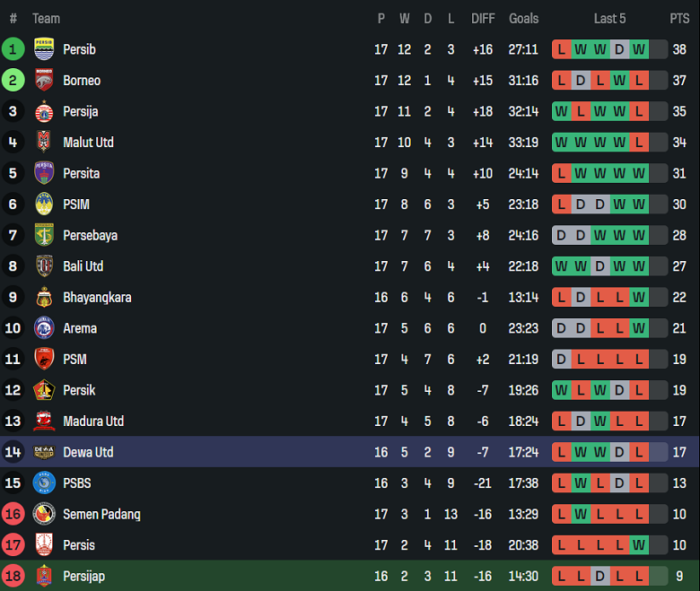Sort table by PTS column header

coord(679,18)
